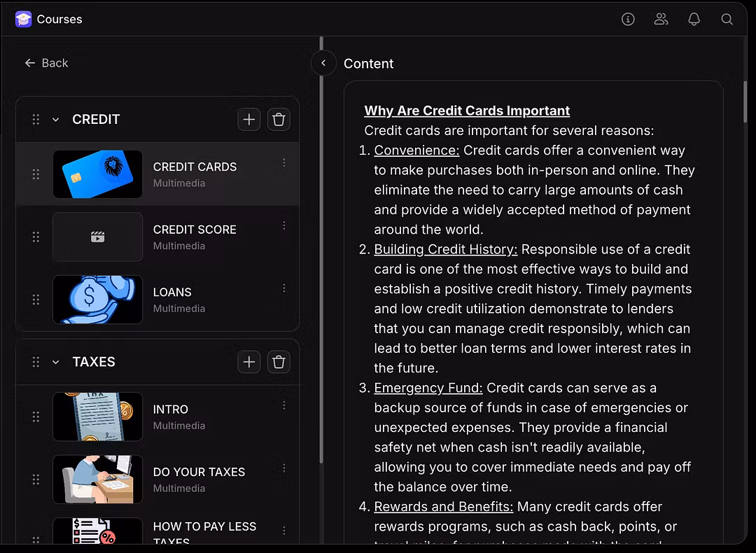The width and height of the screenshot is (756, 553).
Task: Click the Courses logo title
Action: 49,20
